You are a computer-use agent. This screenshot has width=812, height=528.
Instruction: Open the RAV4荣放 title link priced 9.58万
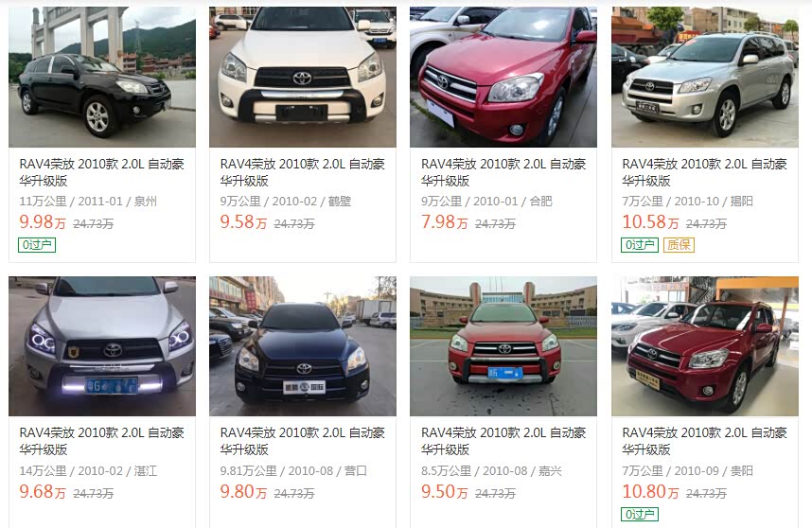303,172
